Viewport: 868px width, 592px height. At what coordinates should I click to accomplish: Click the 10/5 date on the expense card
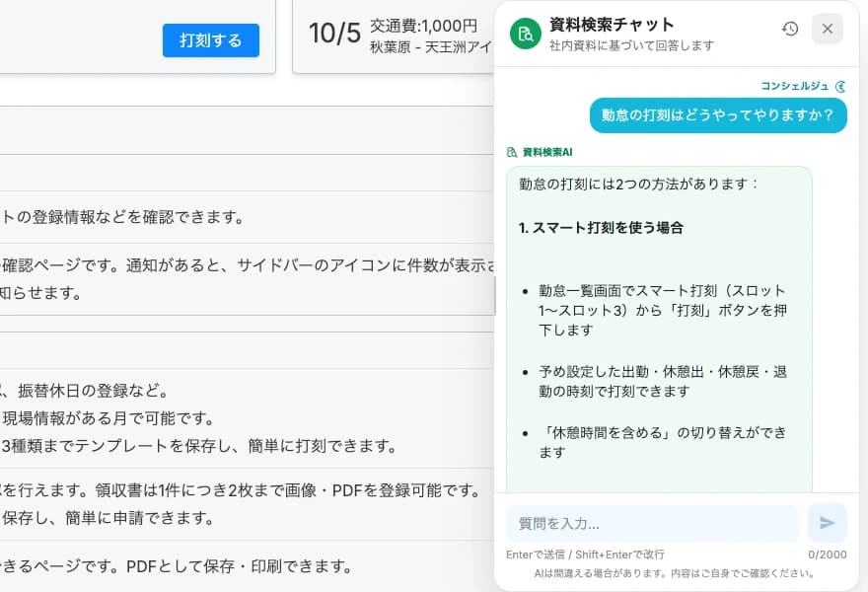335,34
